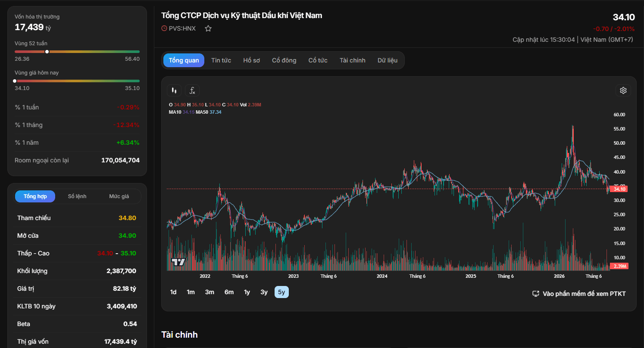Click the monitor icon beside Vào phần mềm

pyautogui.click(x=536, y=294)
